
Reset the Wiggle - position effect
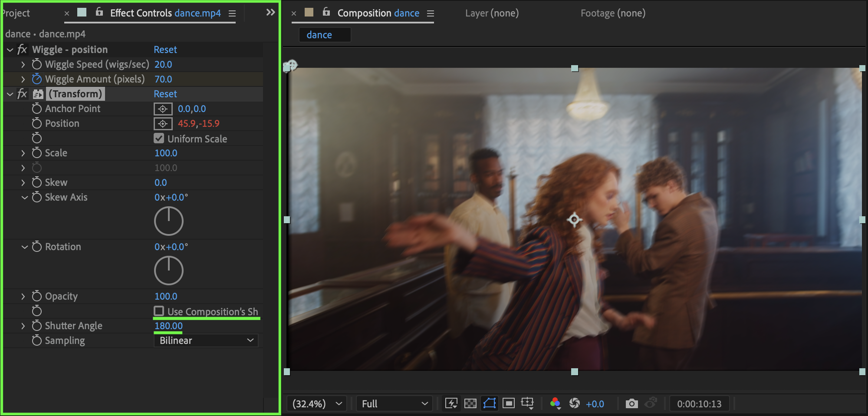[x=165, y=50]
